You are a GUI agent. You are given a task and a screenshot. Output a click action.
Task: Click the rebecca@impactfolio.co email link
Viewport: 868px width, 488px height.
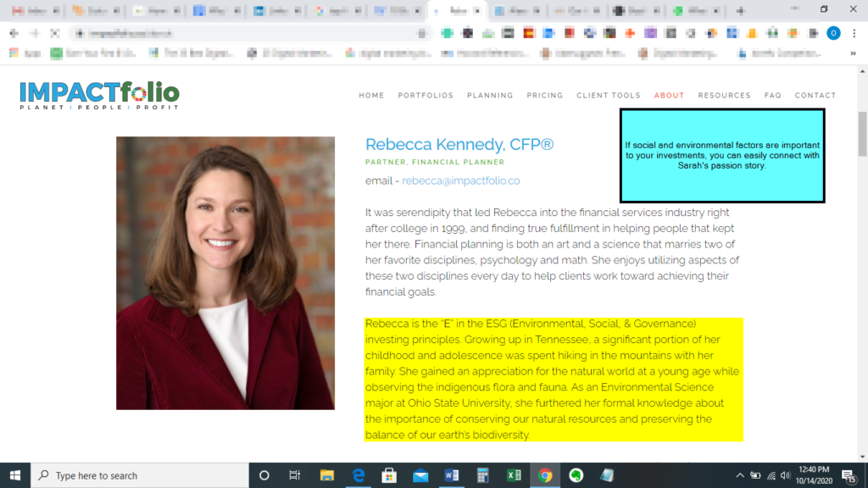pyautogui.click(x=460, y=181)
